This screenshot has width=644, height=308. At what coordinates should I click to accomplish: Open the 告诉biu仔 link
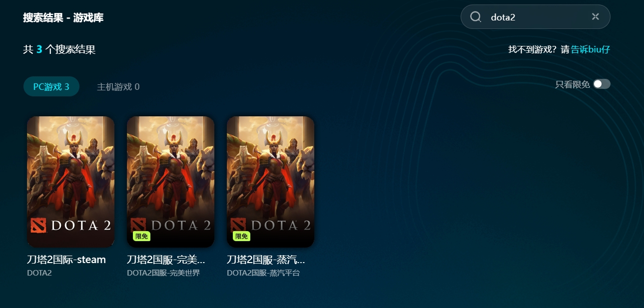point(591,49)
